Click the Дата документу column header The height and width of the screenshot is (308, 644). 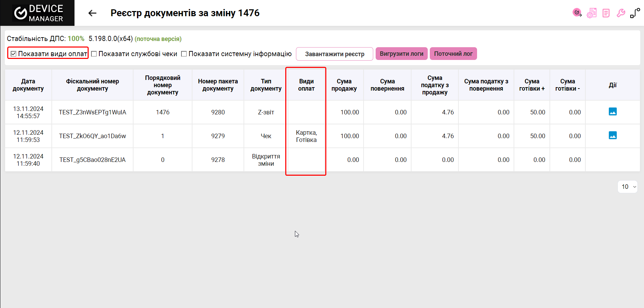pyautogui.click(x=28, y=85)
